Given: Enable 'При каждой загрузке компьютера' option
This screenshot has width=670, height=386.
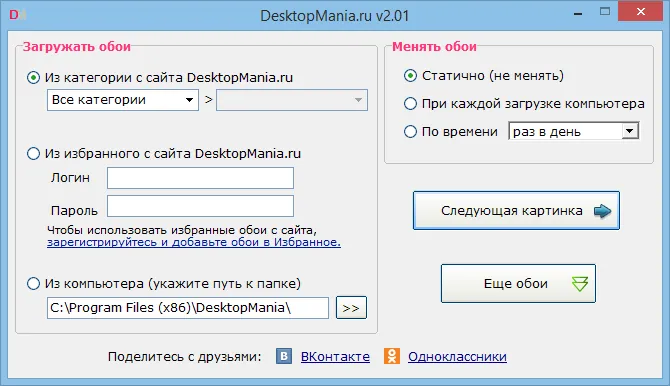Looking at the screenshot, I should (410, 103).
